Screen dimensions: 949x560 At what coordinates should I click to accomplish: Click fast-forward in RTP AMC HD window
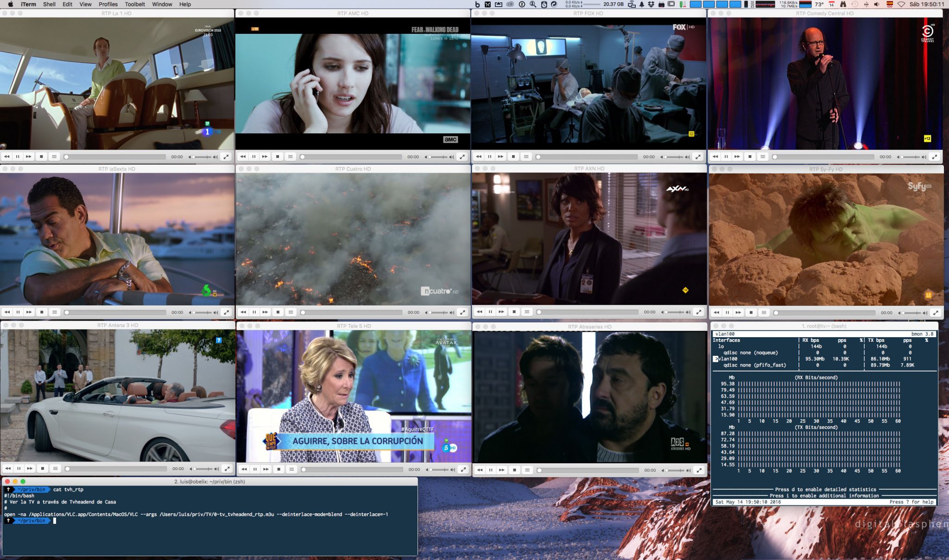[265, 157]
